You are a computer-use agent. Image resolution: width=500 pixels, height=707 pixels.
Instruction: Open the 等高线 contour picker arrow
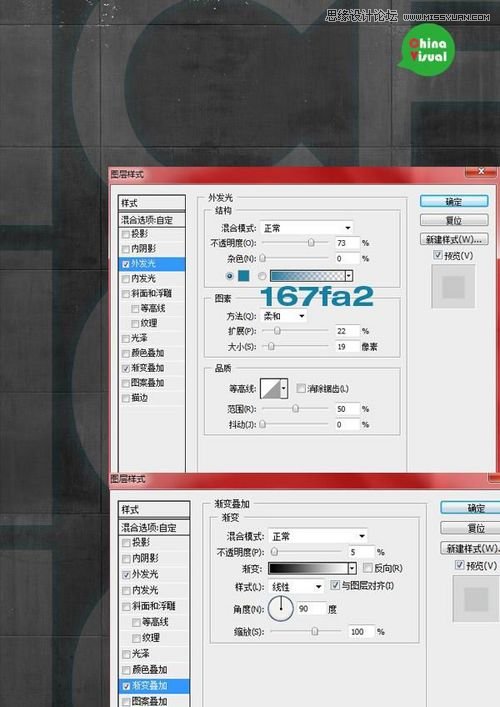284,388
